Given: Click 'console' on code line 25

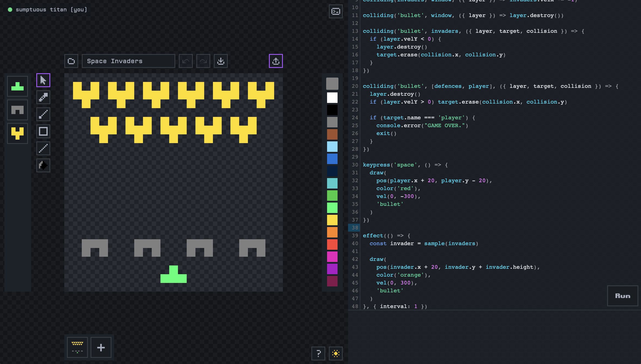Looking at the screenshot, I should [x=388, y=125].
